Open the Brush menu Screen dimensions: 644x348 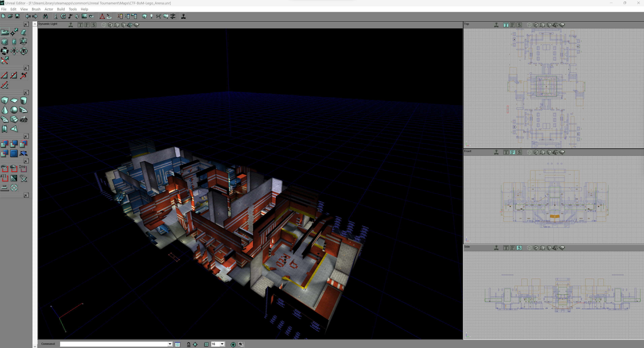(x=36, y=9)
